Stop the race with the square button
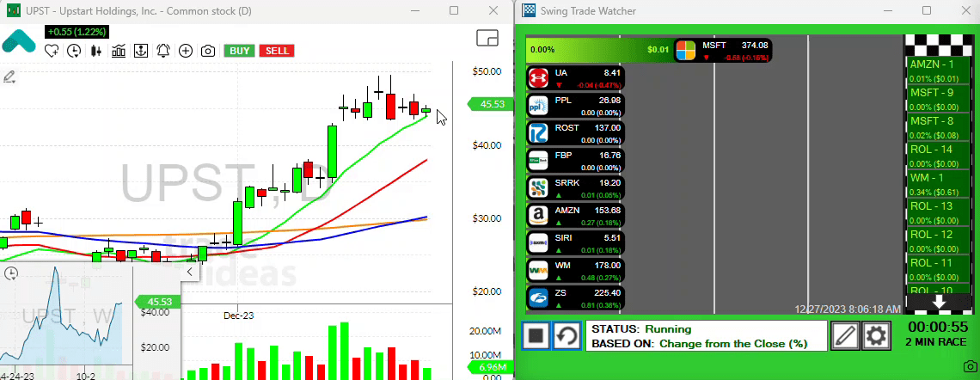The height and width of the screenshot is (380, 980). (x=536, y=335)
